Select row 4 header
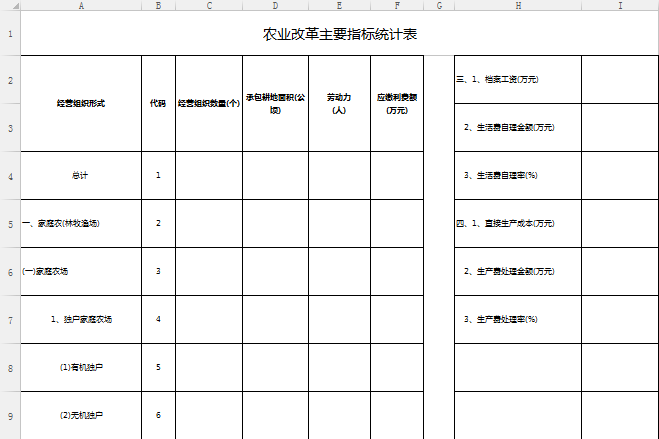The height and width of the screenshot is (439, 659). tap(9, 176)
